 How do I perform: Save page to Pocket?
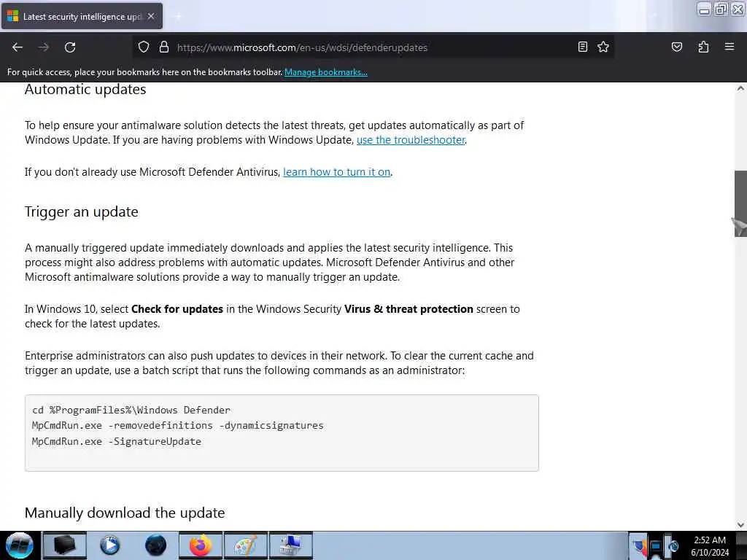coord(676,47)
